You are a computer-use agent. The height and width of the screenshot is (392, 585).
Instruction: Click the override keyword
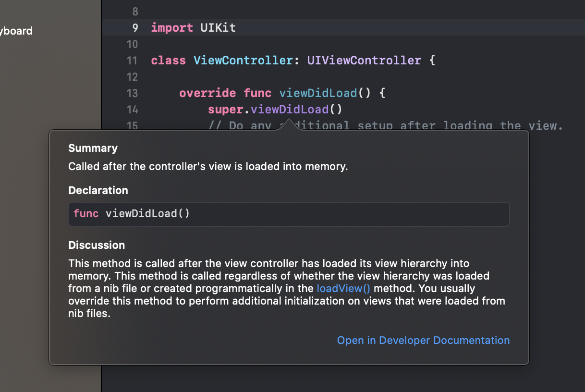click(207, 93)
